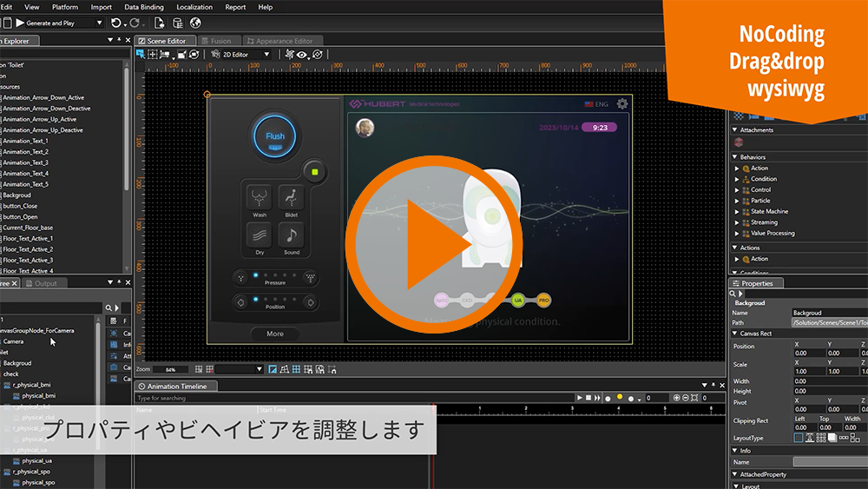Switch to the Output tab
This screenshot has width=868, height=489.
(x=43, y=283)
